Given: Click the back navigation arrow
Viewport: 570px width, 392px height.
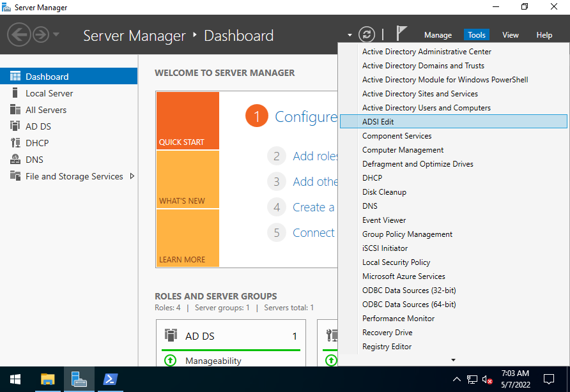Looking at the screenshot, I should [x=19, y=35].
